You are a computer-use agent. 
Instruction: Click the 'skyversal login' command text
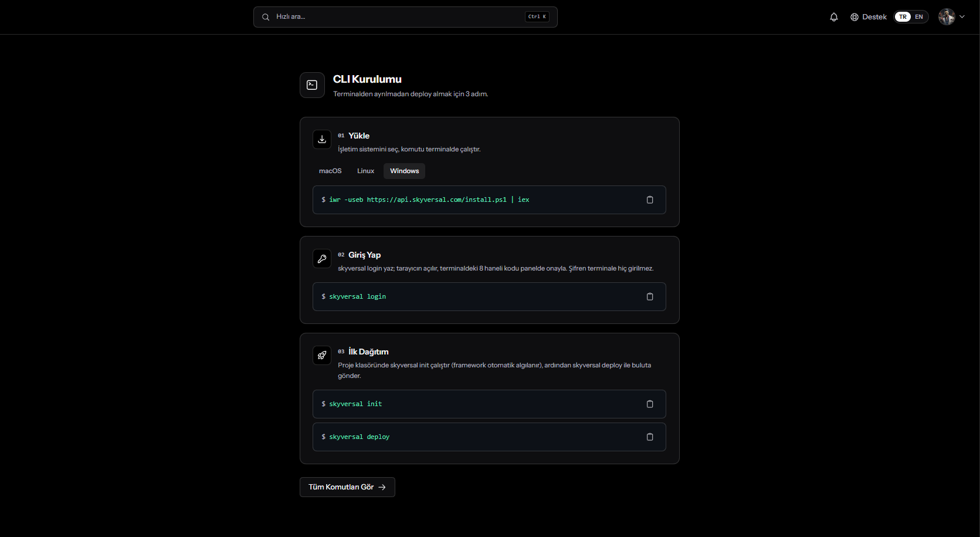[x=358, y=297]
